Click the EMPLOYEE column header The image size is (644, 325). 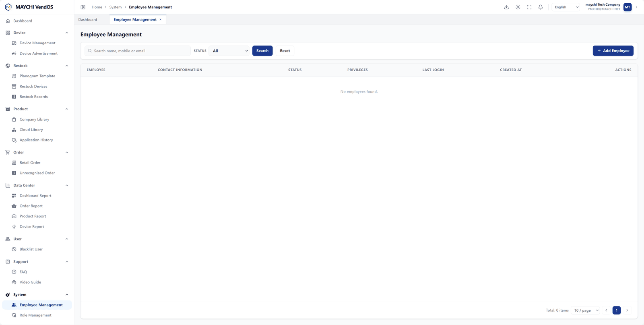pos(96,70)
